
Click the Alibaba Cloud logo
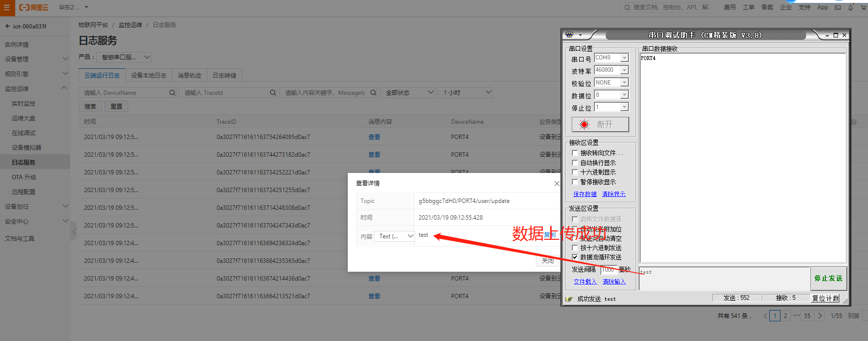(33, 7)
